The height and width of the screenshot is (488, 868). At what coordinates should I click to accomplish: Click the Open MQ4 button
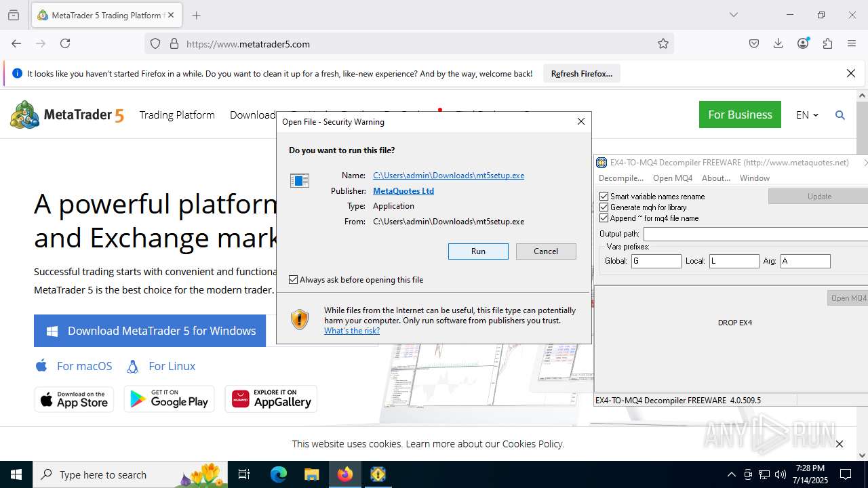(848, 298)
